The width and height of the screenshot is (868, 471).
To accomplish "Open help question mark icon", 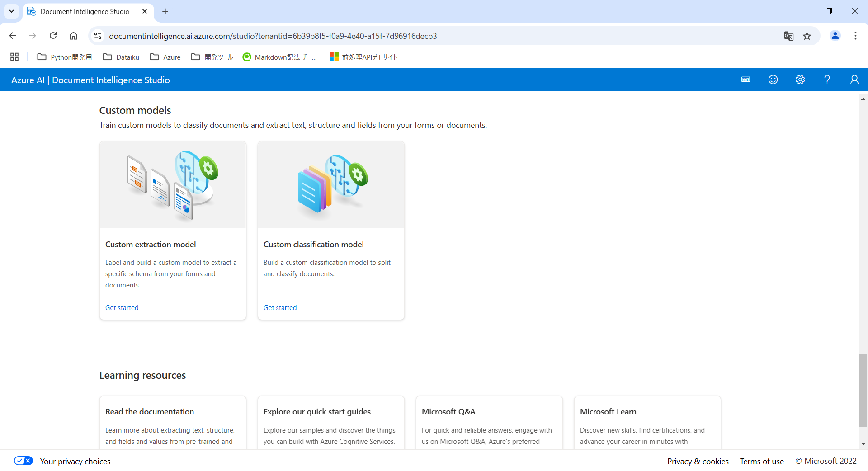I will 827,80.
